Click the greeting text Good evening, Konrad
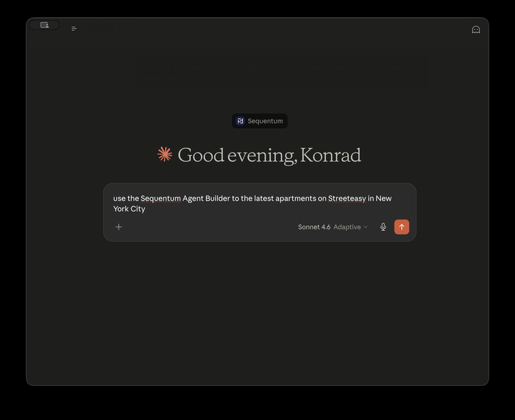Image resolution: width=515 pixels, height=420 pixels. click(x=269, y=155)
